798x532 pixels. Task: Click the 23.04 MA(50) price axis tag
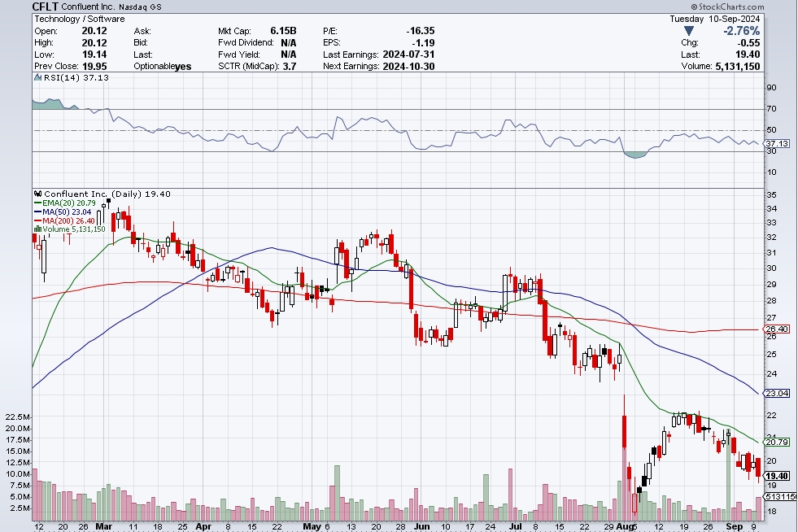click(777, 393)
